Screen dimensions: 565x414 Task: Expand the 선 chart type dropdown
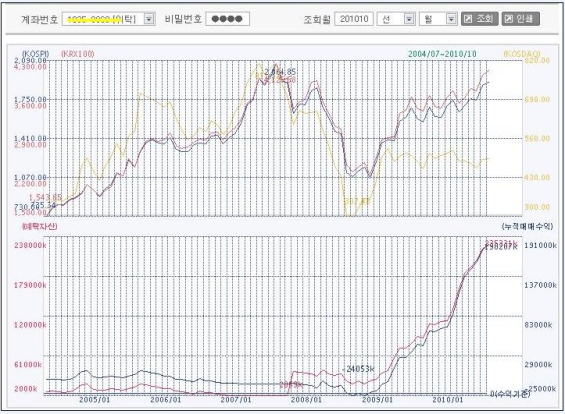click(409, 19)
